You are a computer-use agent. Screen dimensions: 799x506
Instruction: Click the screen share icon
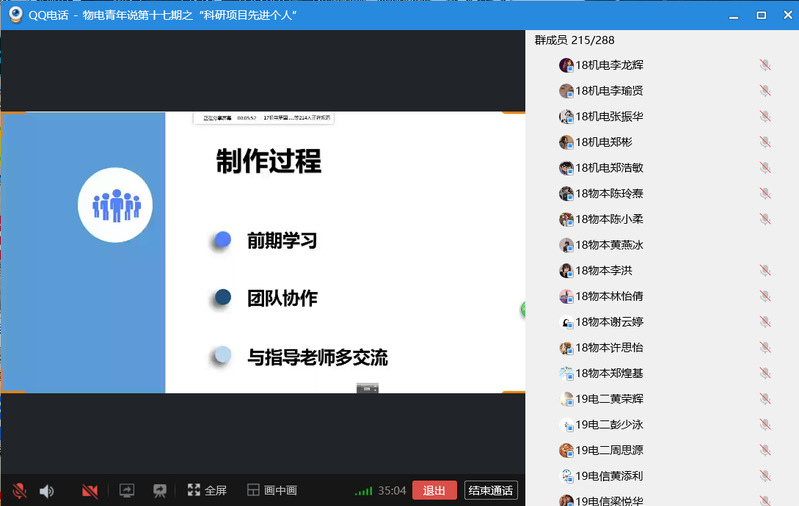(127, 491)
